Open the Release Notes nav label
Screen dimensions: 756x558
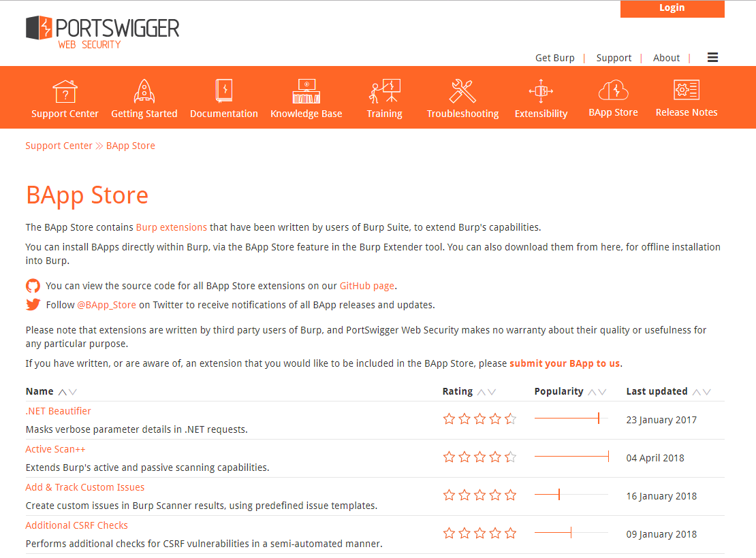(687, 112)
